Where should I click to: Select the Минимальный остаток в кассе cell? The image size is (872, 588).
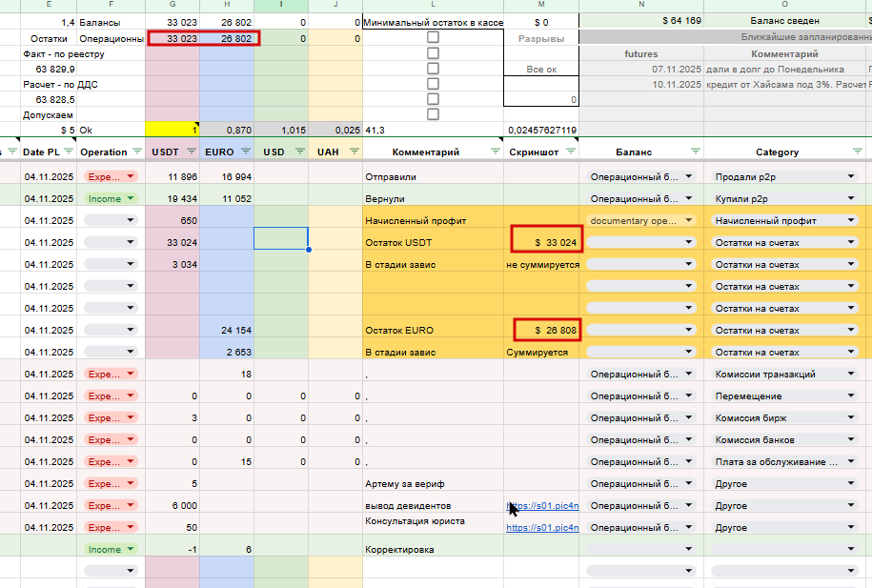pos(433,23)
